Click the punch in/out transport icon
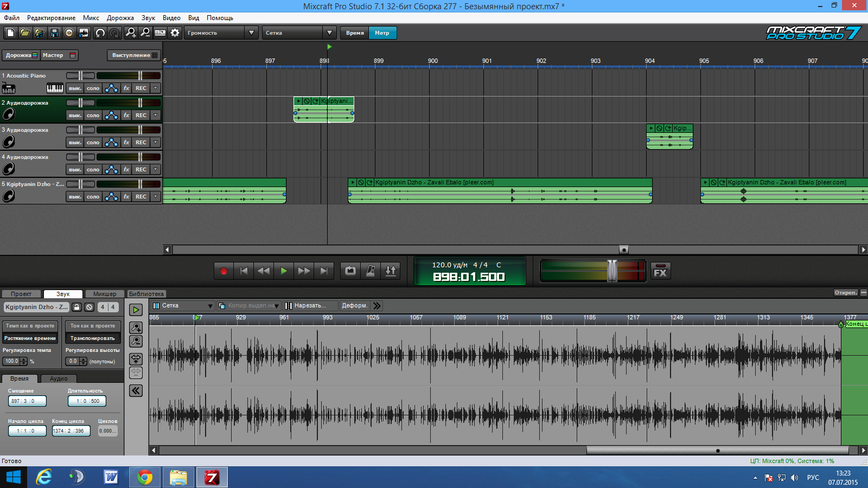The image size is (868, 488). (391, 271)
